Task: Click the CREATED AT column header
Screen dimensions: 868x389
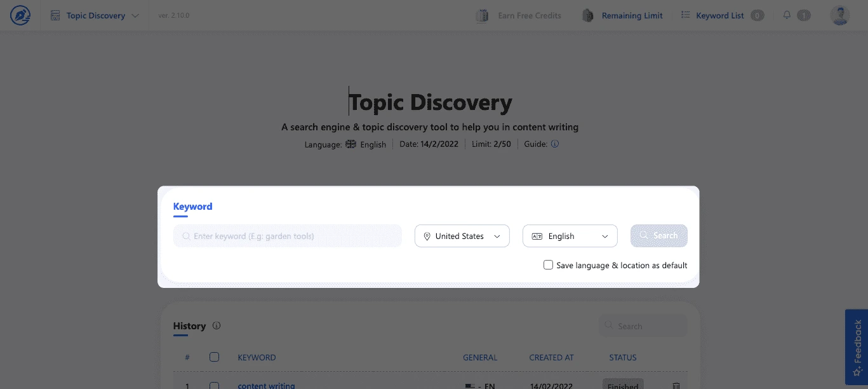Action: point(551,357)
